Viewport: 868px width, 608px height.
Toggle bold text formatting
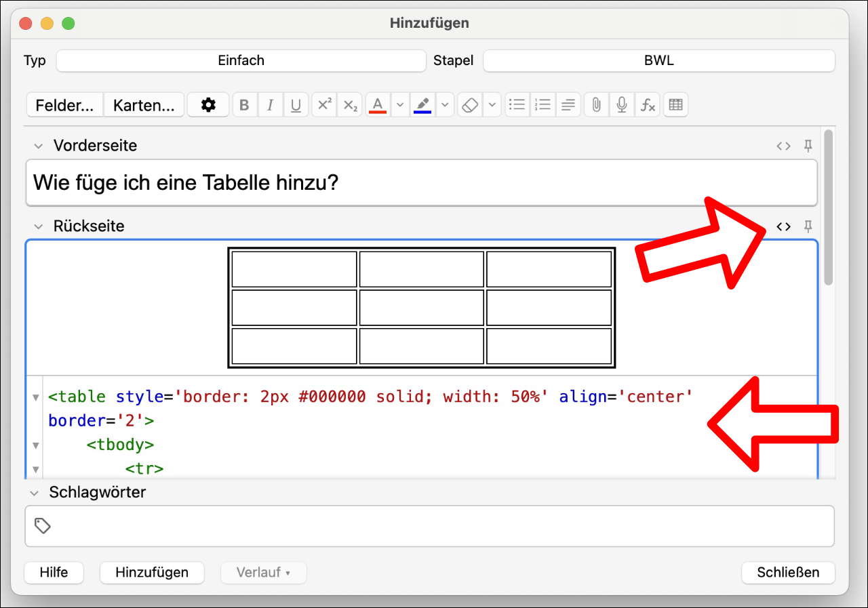[245, 105]
